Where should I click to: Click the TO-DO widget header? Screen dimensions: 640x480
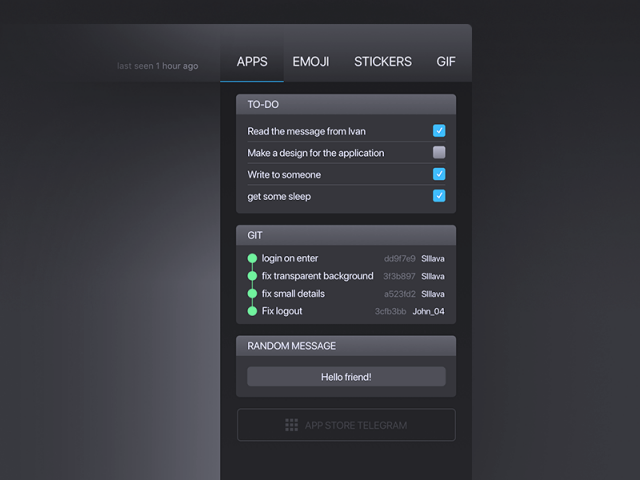[x=346, y=104]
